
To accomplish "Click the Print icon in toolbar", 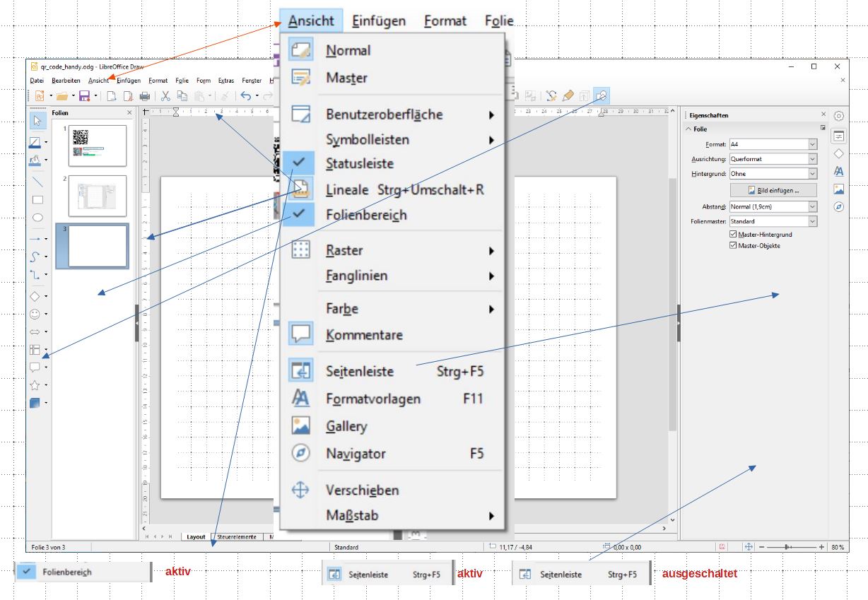I will [145, 96].
